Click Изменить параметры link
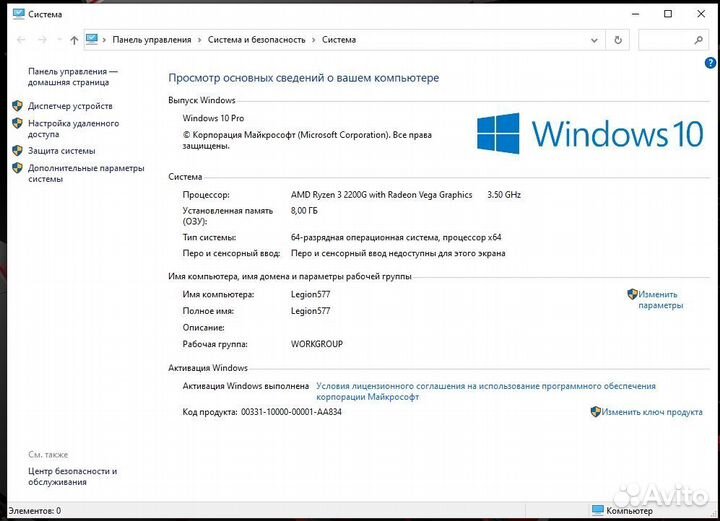Viewport: 720px width, 521px height. (660, 300)
